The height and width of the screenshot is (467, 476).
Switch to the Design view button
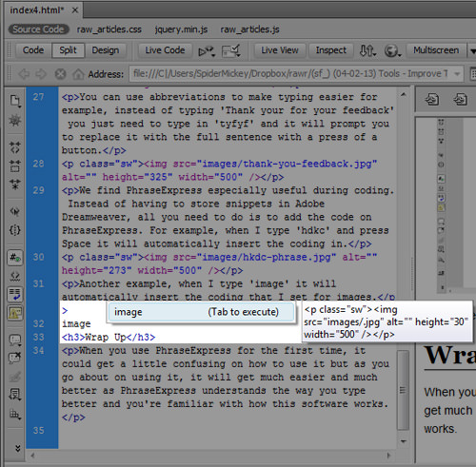[x=106, y=50]
